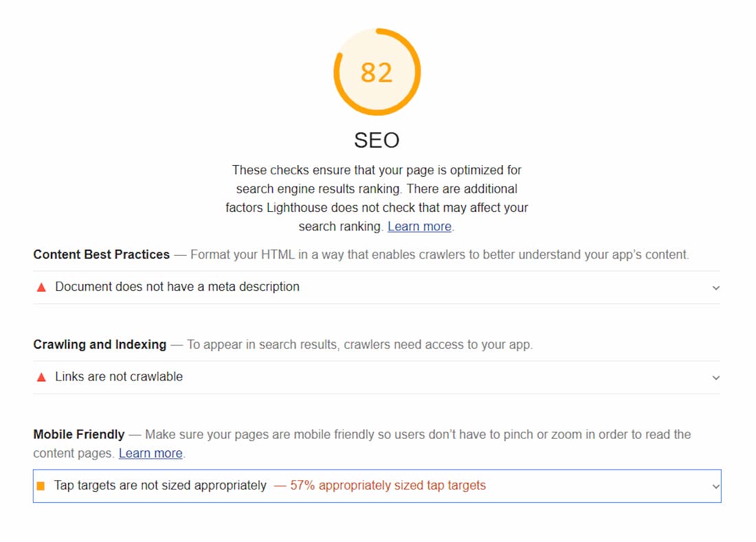Click the Mobile Friendly heading

tap(79, 435)
